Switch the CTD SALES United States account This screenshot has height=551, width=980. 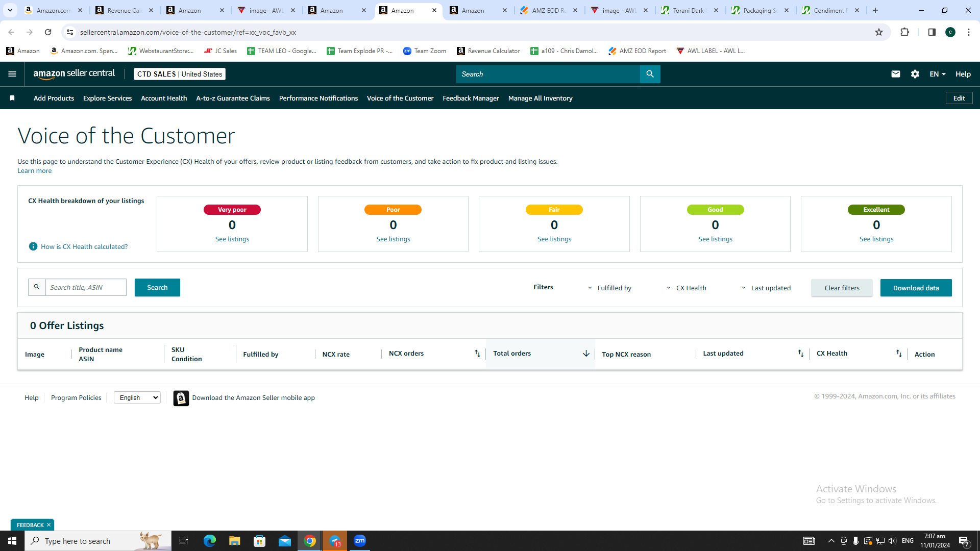[180, 74]
